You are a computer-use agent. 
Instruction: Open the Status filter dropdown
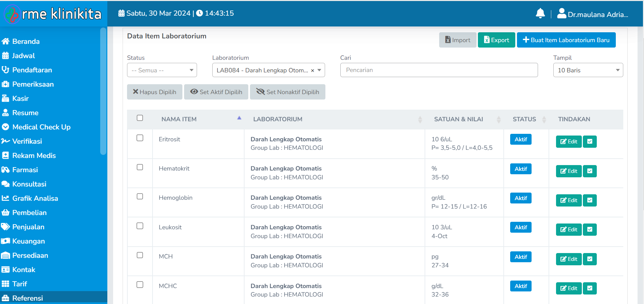pos(162,70)
